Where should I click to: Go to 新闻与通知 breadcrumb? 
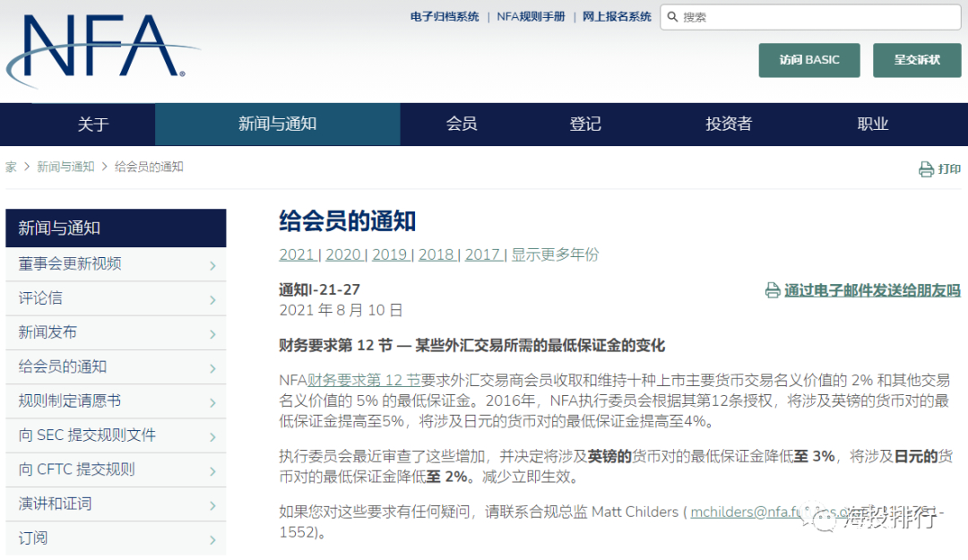tap(65, 167)
